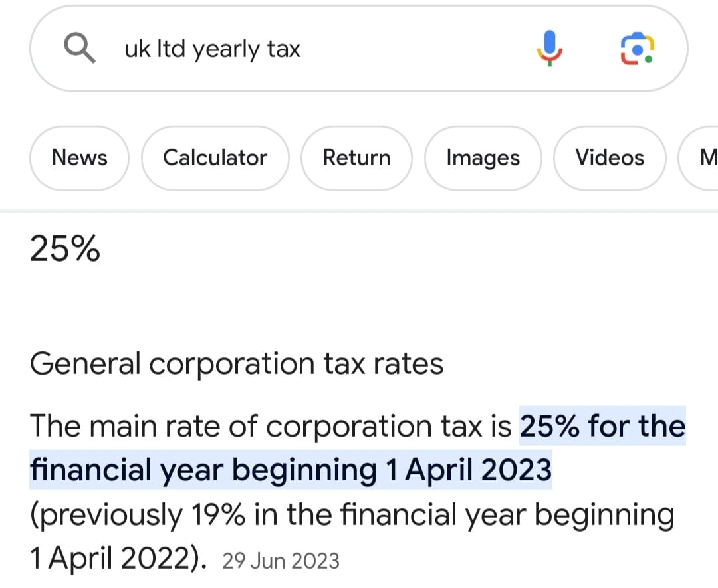Start voice search with the microphone icon
This screenshot has width=718, height=588.
pos(550,49)
